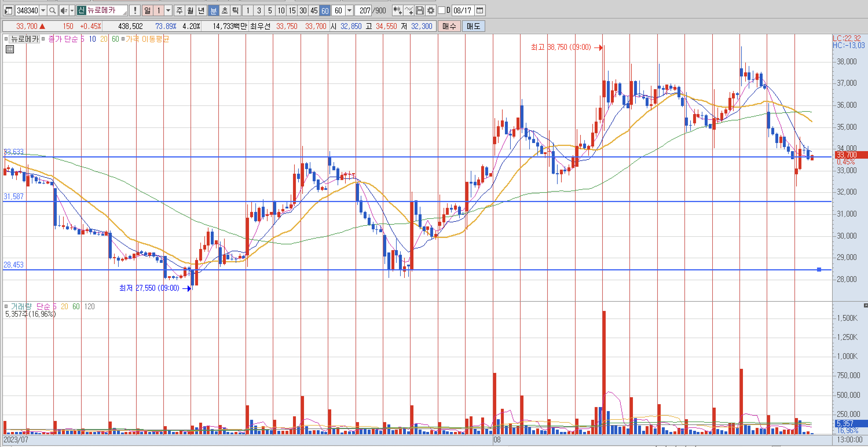The image size is (868, 447).
Task: Click the speaker sound alert icon
Action: coord(64,10)
